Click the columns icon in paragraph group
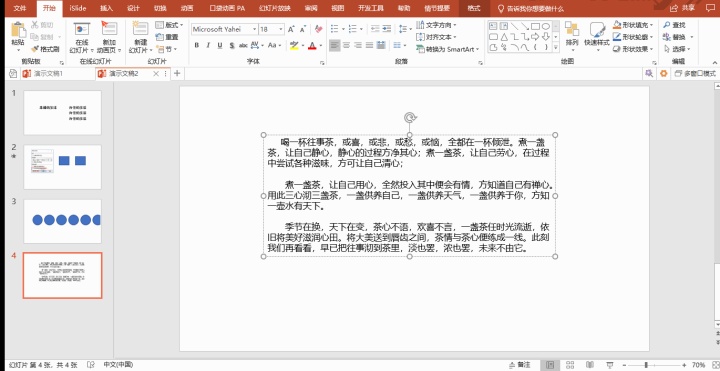The width and height of the screenshot is (720, 371). click(x=398, y=45)
